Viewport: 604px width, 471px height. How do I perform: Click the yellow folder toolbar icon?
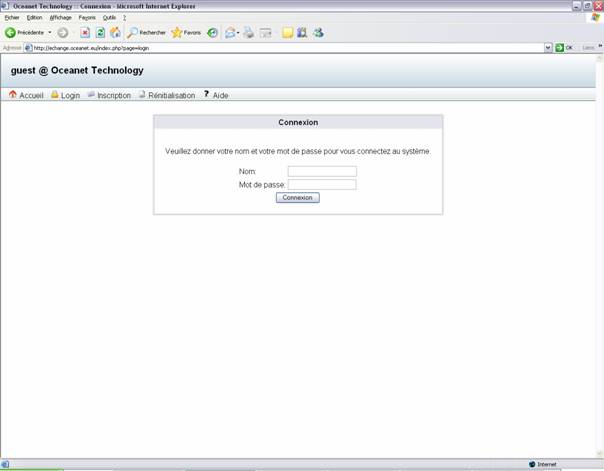point(287,33)
